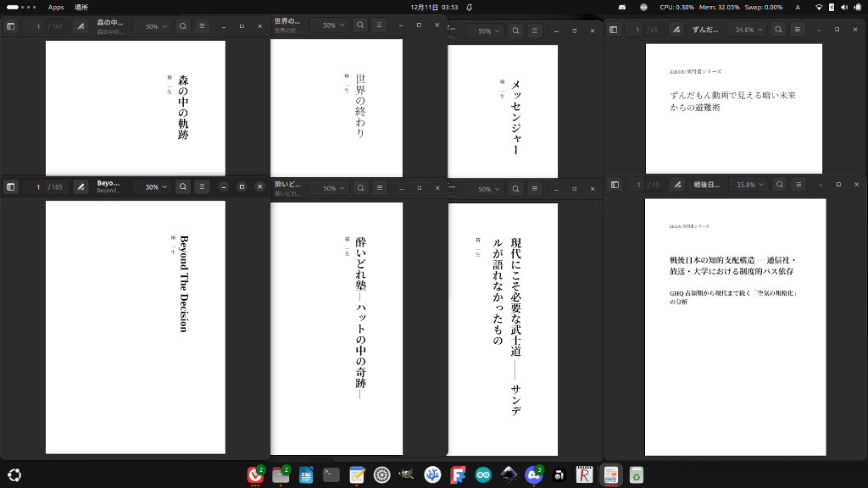Click the Apps button in top bar
This screenshot has width=868, height=488.
click(x=56, y=7)
